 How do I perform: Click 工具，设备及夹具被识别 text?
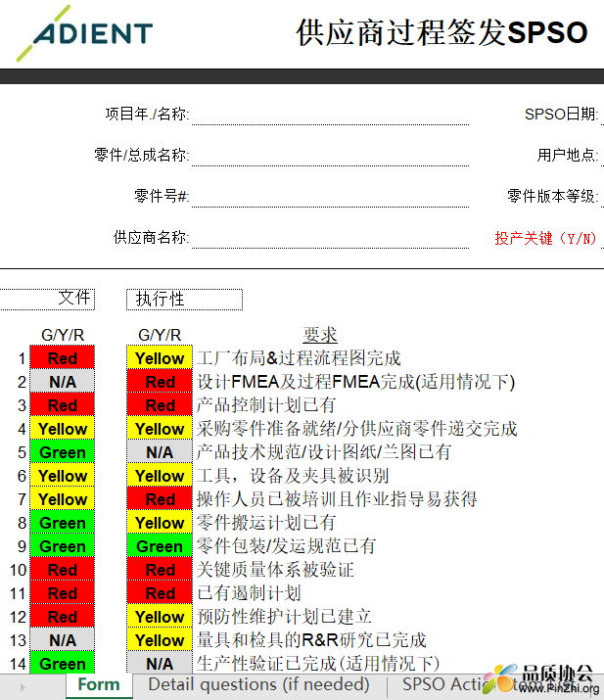[x=293, y=476]
